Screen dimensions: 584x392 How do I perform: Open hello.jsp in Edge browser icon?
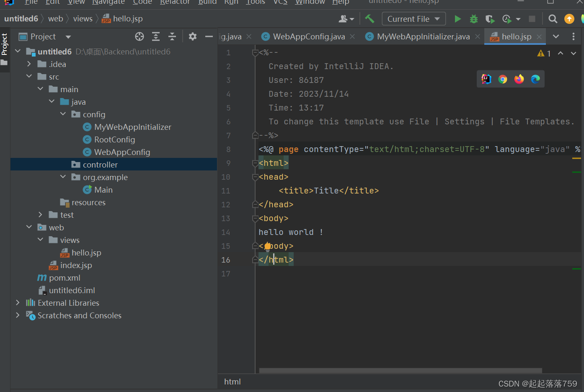point(535,79)
